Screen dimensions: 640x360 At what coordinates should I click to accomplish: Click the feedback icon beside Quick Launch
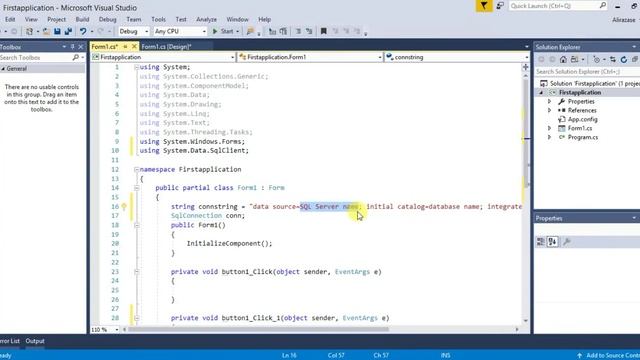coord(500,6)
